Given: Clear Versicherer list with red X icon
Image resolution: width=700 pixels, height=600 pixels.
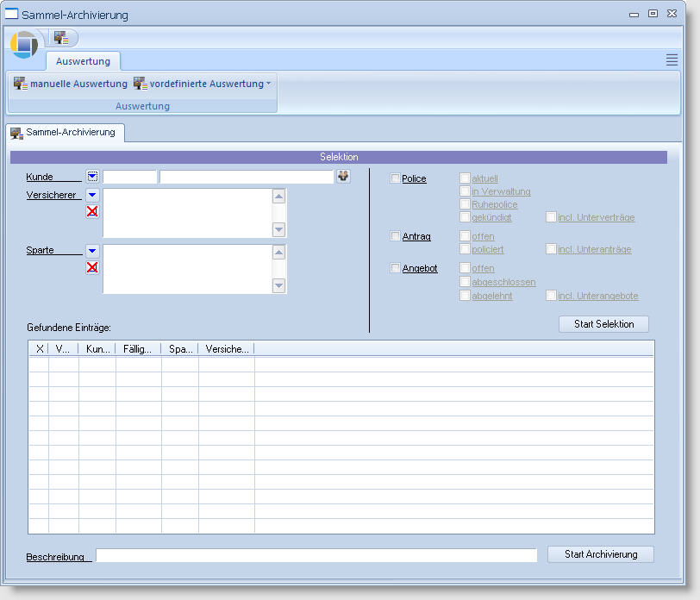Looking at the screenshot, I should pos(92,211).
